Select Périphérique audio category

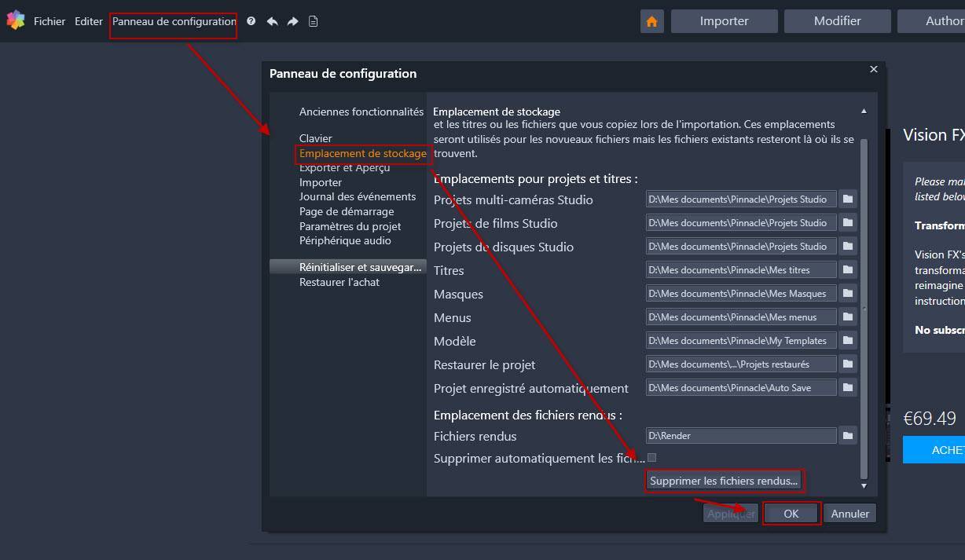[x=345, y=240]
